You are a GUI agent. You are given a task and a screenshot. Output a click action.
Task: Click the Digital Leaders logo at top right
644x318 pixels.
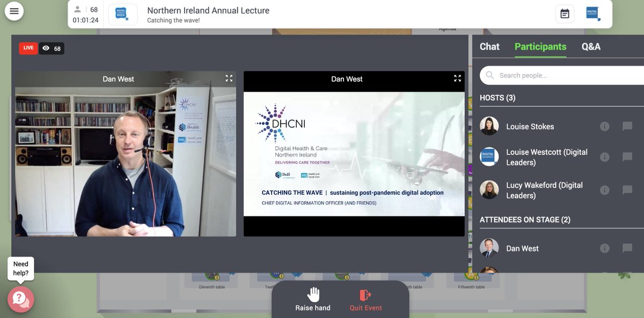pyautogui.click(x=592, y=13)
